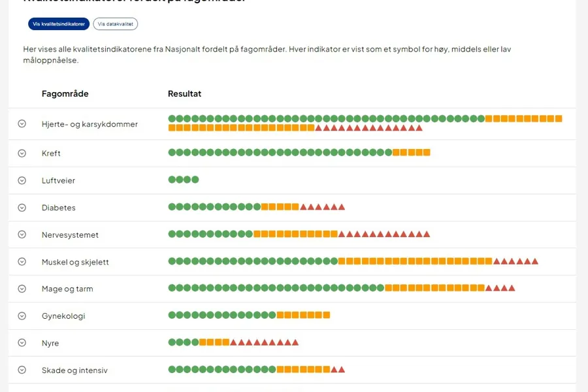Expand the Diabetes row chevron
Viewport: 588px width, 392px height.
22,208
